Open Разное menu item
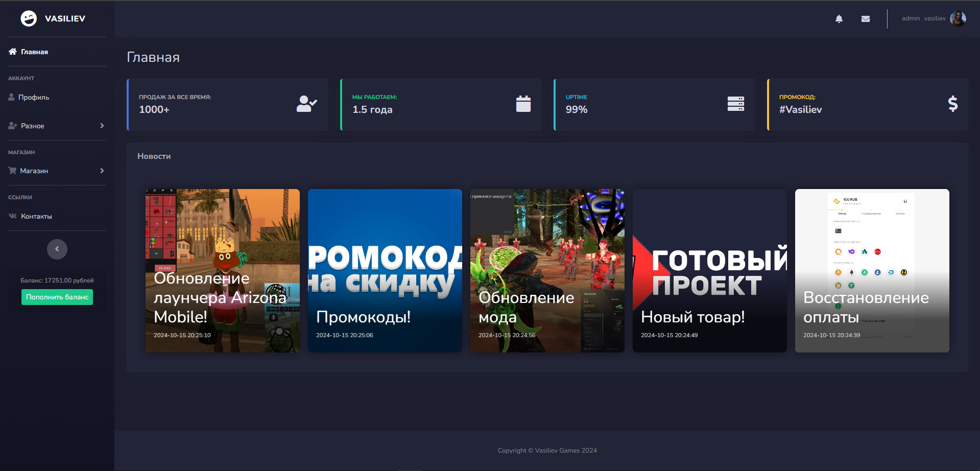Screen dimensions: 980x471 [x=57, y=126]
